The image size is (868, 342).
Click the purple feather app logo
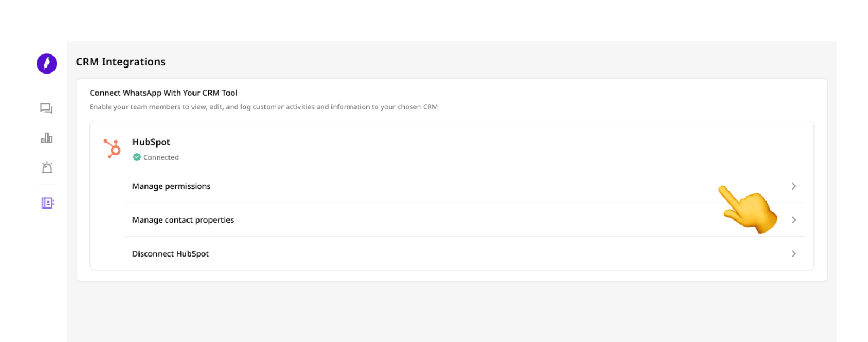[x=47, y=64]
